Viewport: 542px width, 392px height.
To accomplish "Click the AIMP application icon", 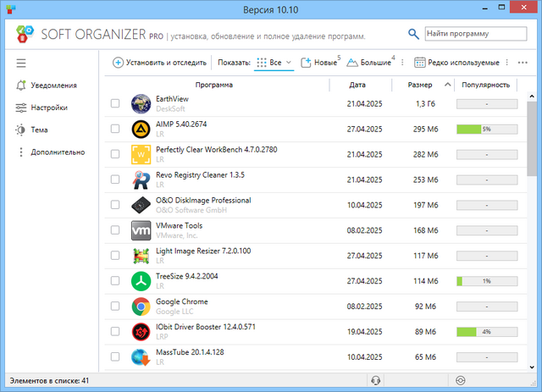I will coord(141,129).
